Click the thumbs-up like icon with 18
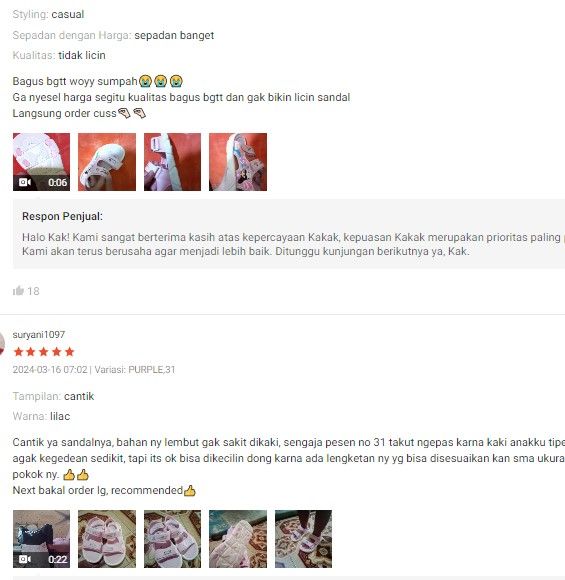Screen dimensions: 565x580 click(x=18, y=291)
